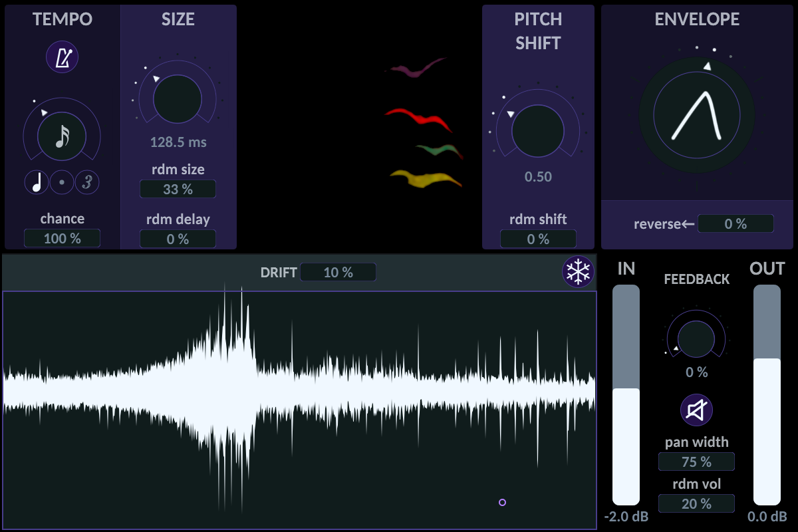The width and height of the screenshot is (798, 532).
Task: Click the green bird grain icon
Action: click(x=439, y=151)
